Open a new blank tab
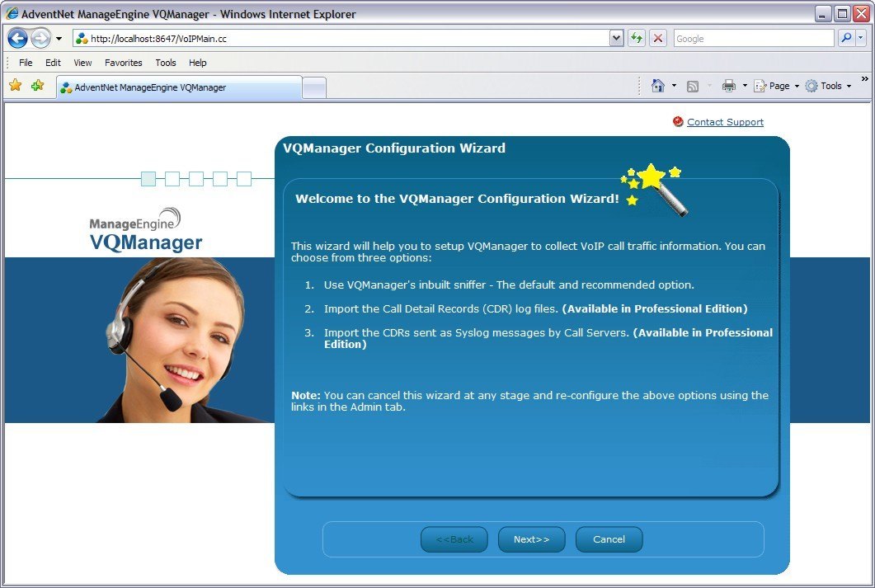The image size is (875, 588). [314, 88]
